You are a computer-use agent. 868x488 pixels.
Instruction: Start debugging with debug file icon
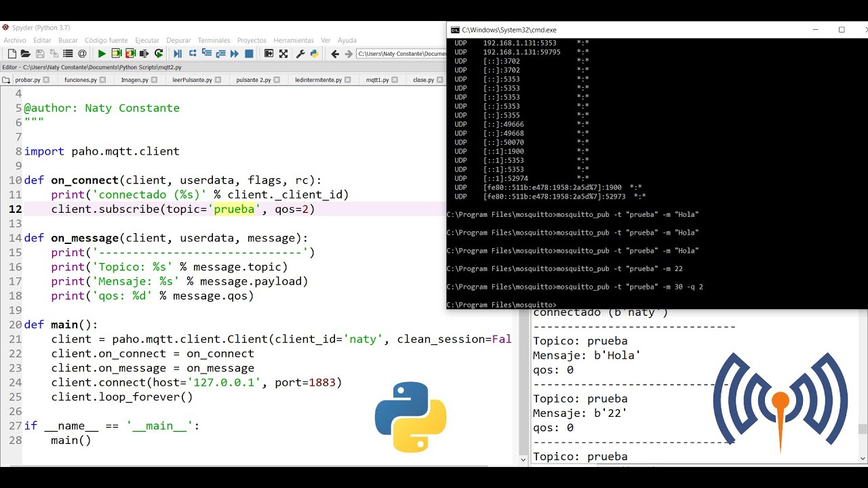178,54
